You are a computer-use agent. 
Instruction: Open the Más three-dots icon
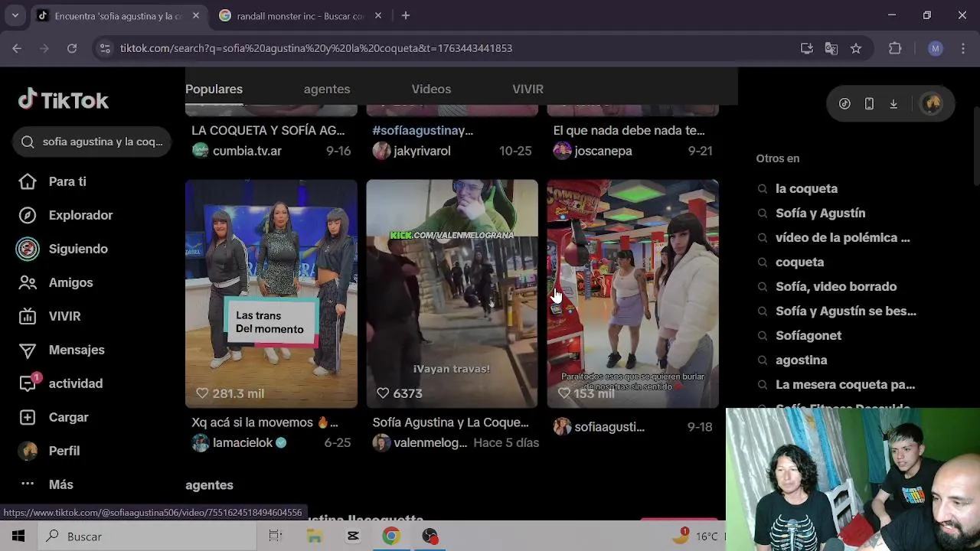click(28, 484)
